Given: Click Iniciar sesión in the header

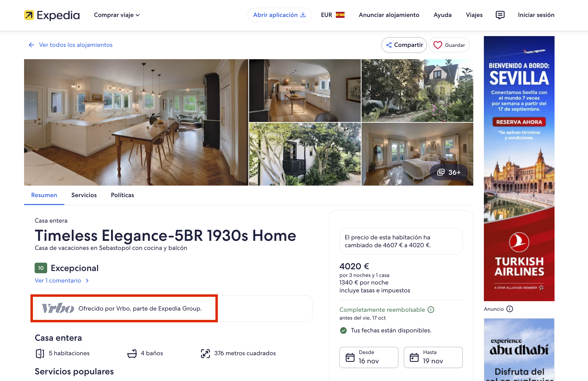Looking at the screenshot, I should (x=536, y=15).
